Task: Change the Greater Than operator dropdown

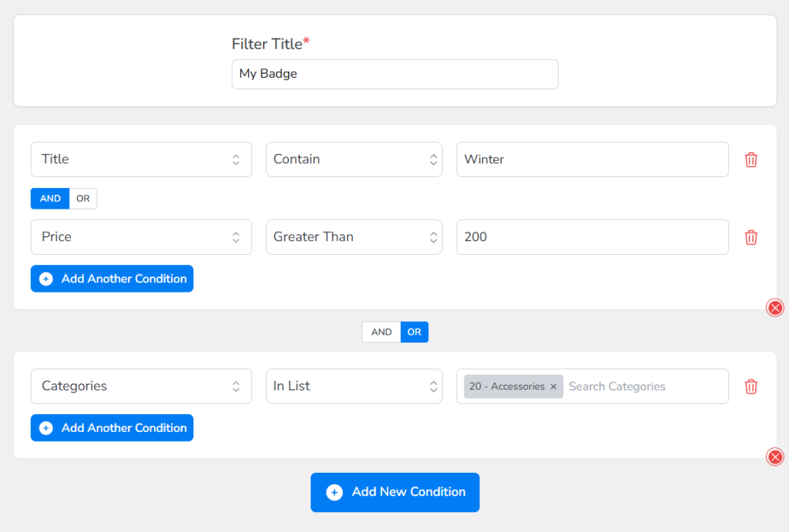Action: tap(354, 237)
